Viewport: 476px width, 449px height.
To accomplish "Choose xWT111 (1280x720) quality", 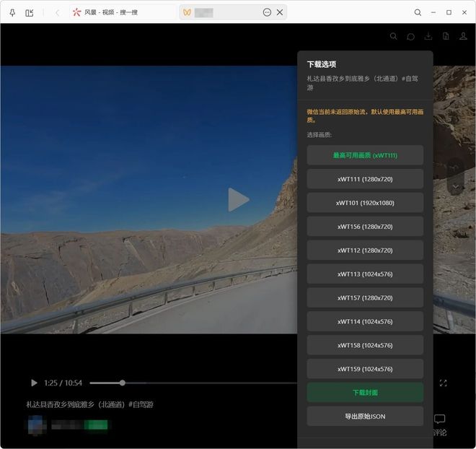I will coord(365,179).
